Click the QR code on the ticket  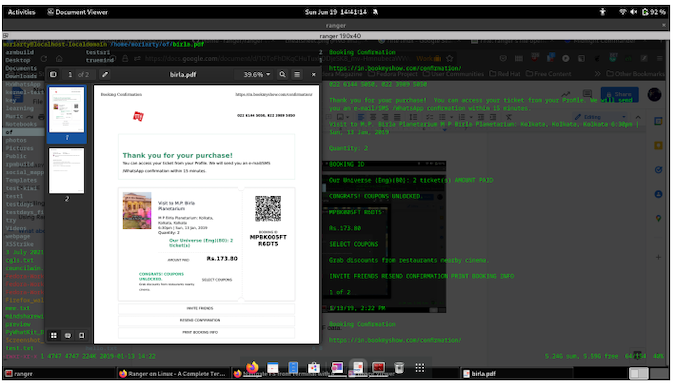(268, 209)
